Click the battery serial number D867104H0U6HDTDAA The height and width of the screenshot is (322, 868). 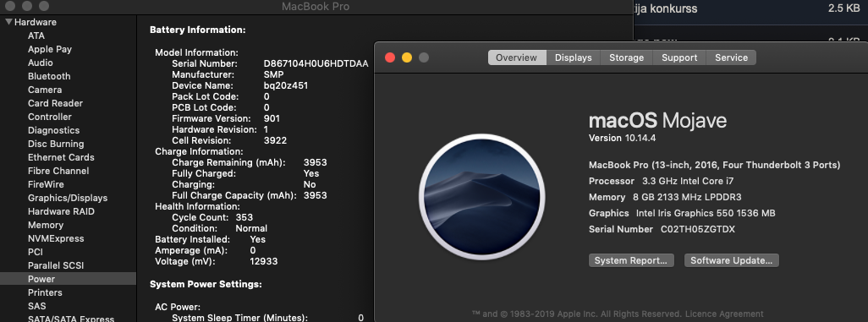[x=316, y=63]
